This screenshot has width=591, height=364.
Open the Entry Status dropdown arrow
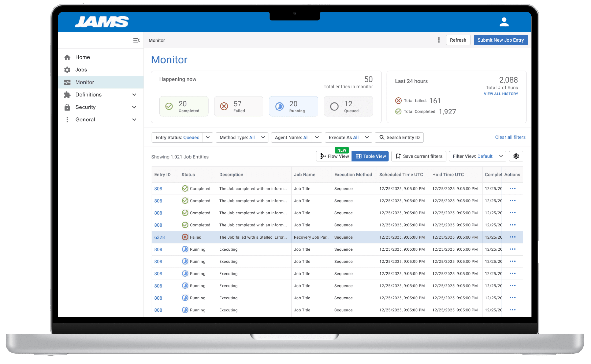click(x=208, y=137)
